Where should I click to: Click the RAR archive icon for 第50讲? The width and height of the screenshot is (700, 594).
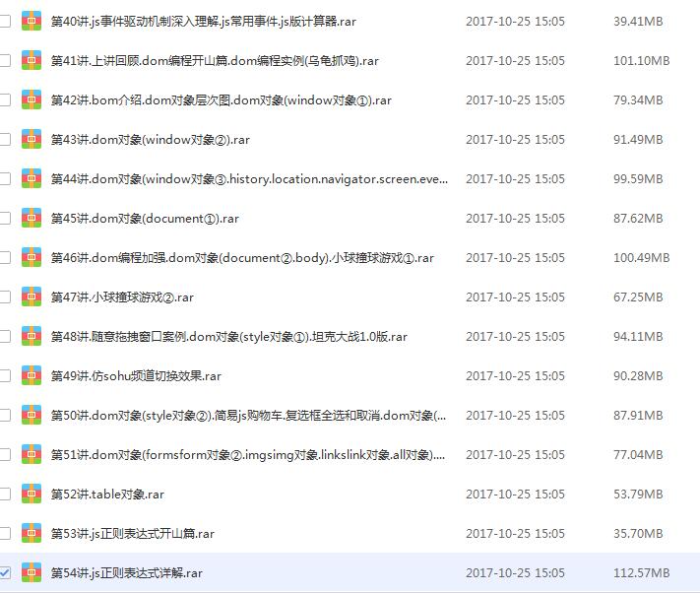click(x=32, y=415)
